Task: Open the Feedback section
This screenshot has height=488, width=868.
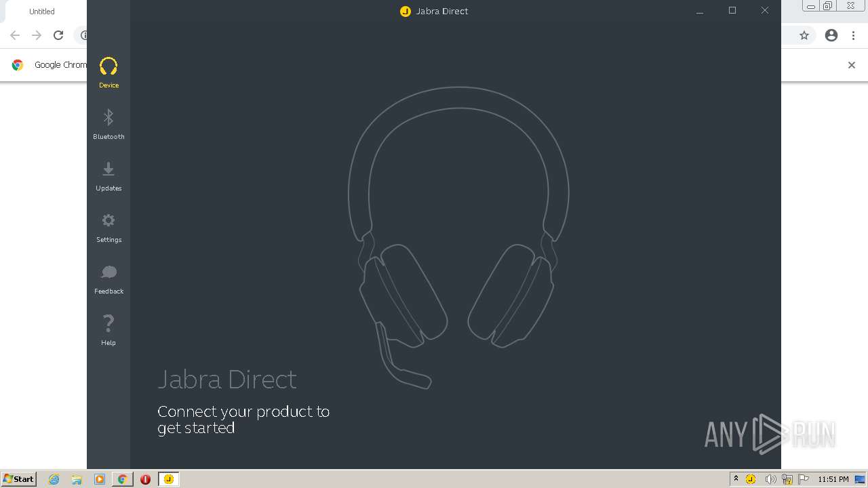Action: 108,279
